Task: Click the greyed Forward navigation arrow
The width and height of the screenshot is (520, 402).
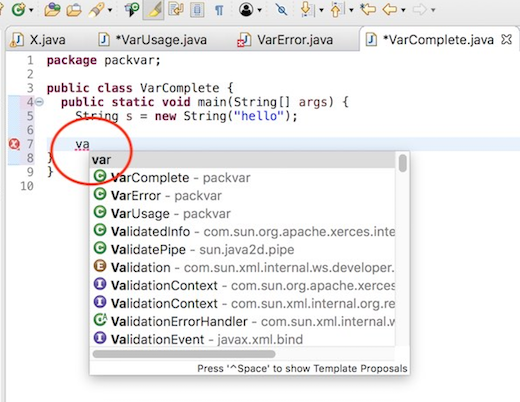Action: pos(420,10)
